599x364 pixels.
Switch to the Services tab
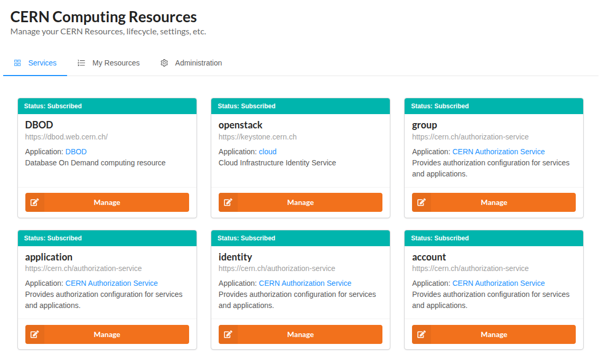[x=35, y=63]
